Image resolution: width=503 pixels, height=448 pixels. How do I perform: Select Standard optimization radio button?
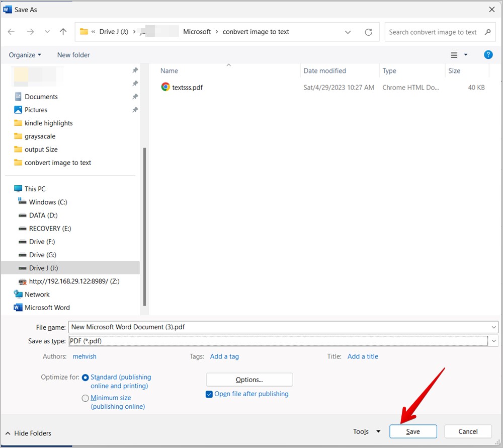click(x=85, y=378)
